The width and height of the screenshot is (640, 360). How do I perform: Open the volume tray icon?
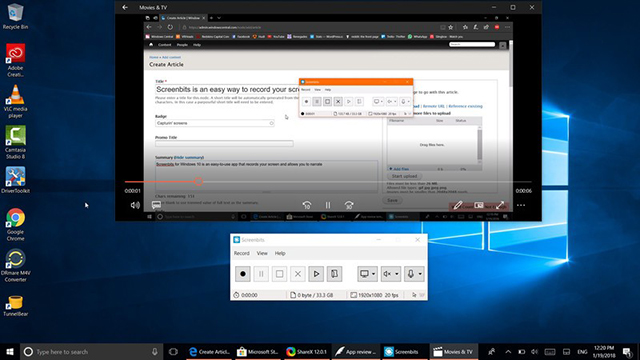tap(534, 351)
